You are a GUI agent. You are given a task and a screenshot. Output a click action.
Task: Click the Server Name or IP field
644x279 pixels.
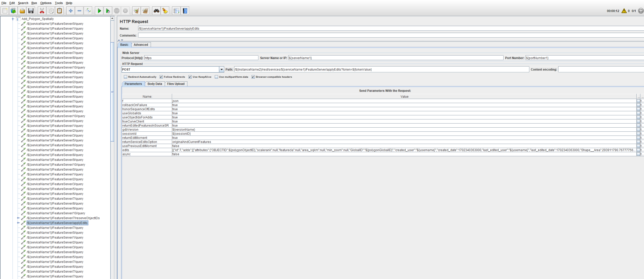coord(396,58)
